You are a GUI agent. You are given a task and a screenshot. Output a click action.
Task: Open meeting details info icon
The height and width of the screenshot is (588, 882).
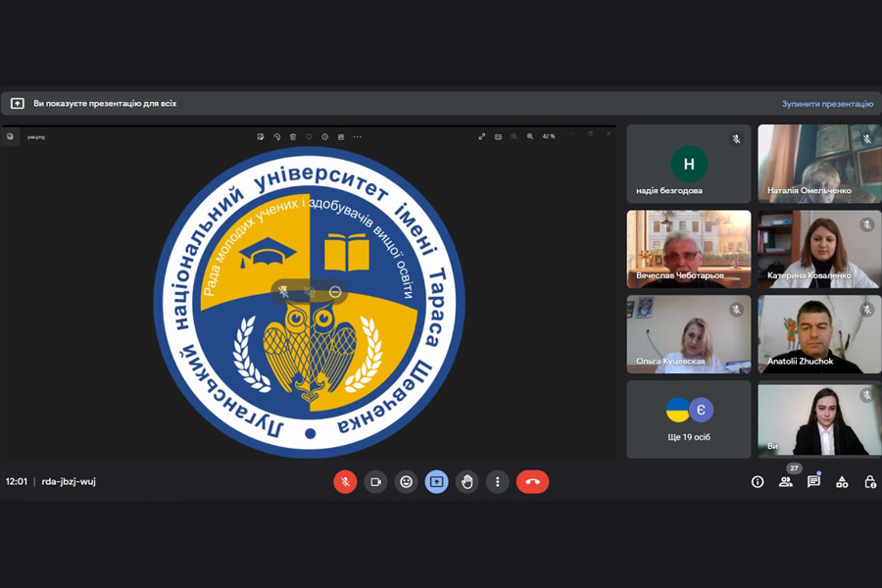[758, 481]
